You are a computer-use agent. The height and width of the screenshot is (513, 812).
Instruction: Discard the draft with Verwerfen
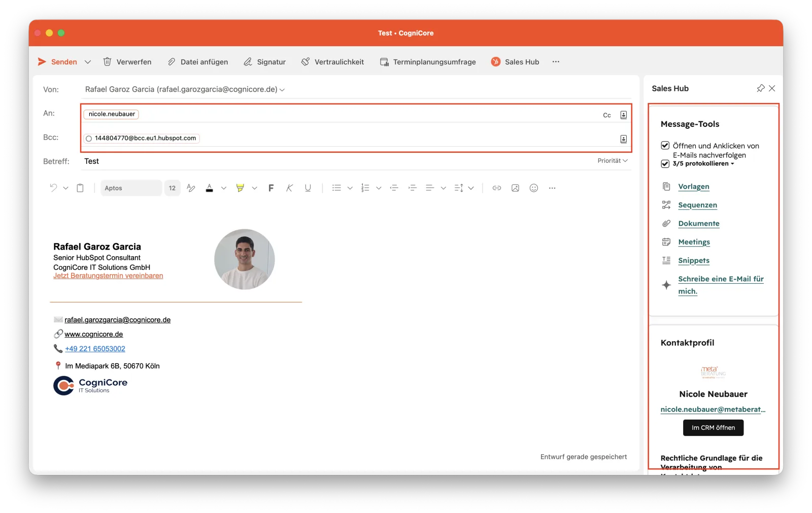(127, 62)
